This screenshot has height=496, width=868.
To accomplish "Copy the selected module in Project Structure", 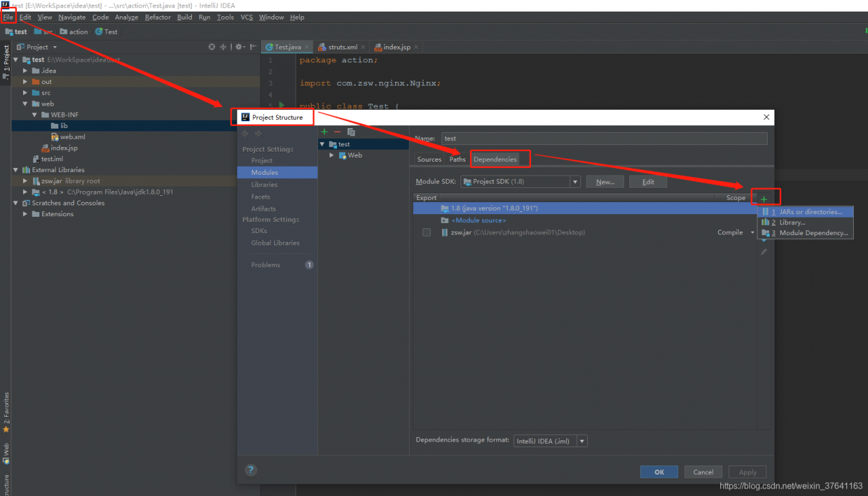I will point(351,131).
